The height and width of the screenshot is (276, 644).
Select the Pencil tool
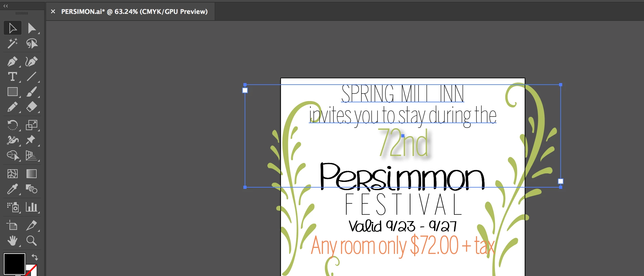[13, 107]
